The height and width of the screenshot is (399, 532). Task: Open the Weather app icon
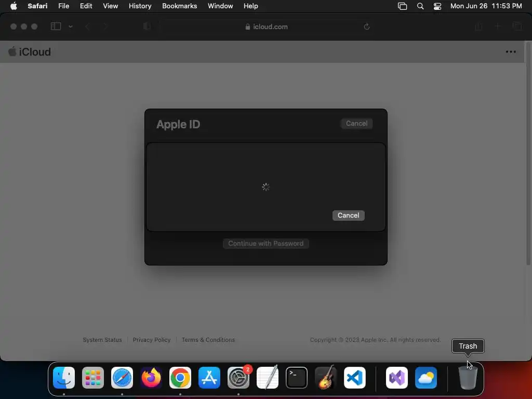click(426, 378)
